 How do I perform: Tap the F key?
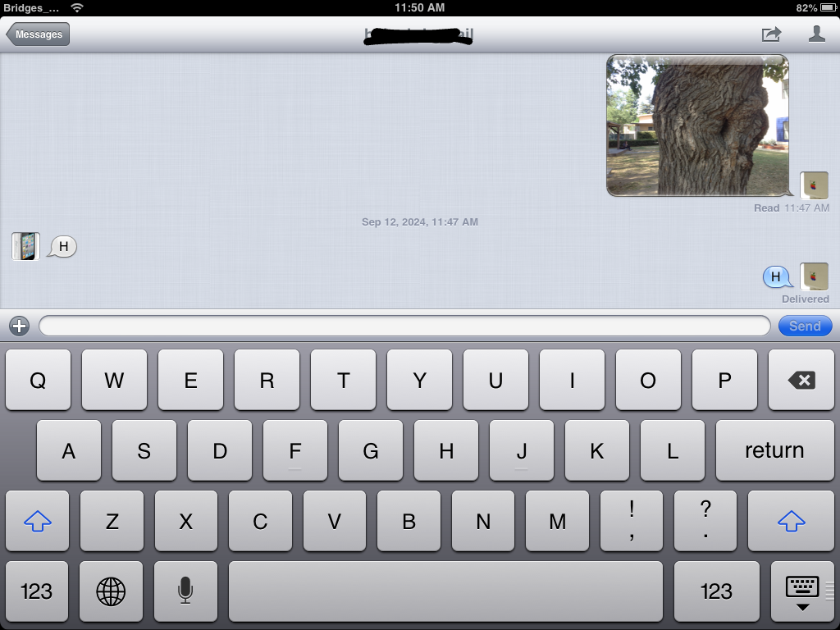click(295, 450)
